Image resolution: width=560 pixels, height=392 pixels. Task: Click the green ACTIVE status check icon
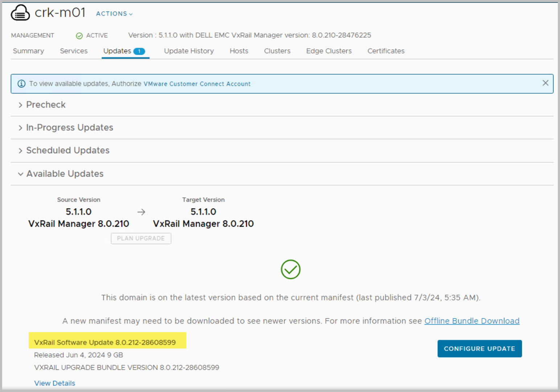(x=79, y=36)
